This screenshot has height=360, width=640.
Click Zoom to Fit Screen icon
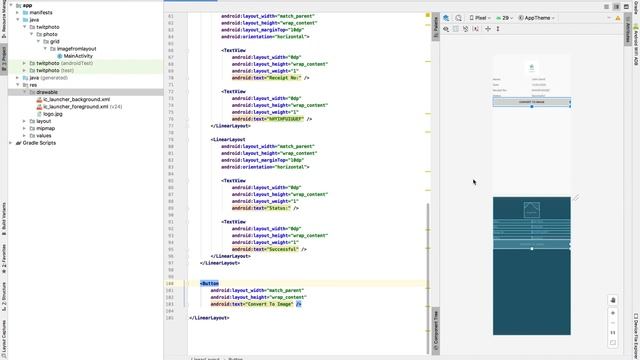pyautogui.click(x=613, y=343)
